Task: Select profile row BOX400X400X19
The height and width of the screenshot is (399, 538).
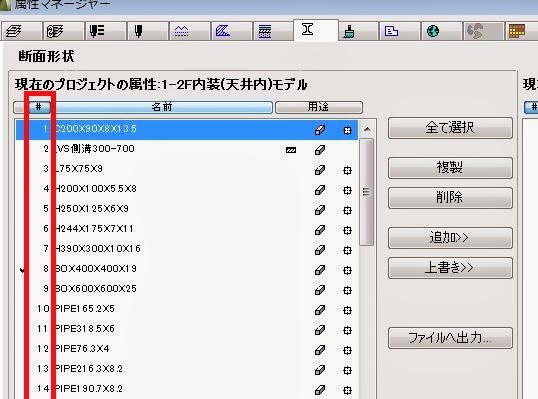Action: click(x=187, y=269)
